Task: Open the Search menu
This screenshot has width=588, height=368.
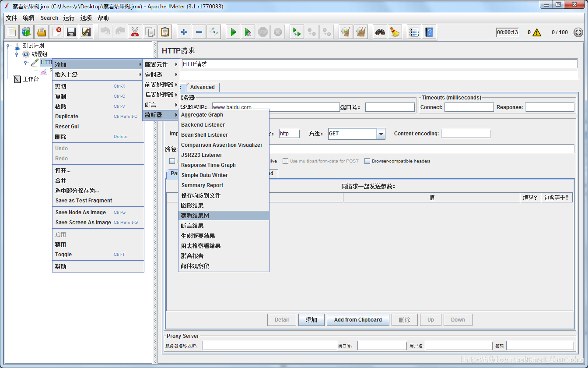Action: tap(49, 18)
